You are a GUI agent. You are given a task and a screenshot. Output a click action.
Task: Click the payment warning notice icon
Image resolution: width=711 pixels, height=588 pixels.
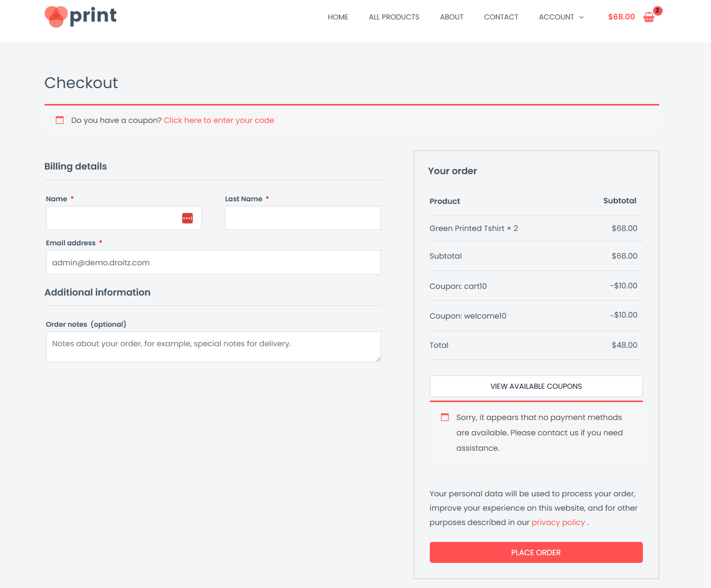point(445,417)
